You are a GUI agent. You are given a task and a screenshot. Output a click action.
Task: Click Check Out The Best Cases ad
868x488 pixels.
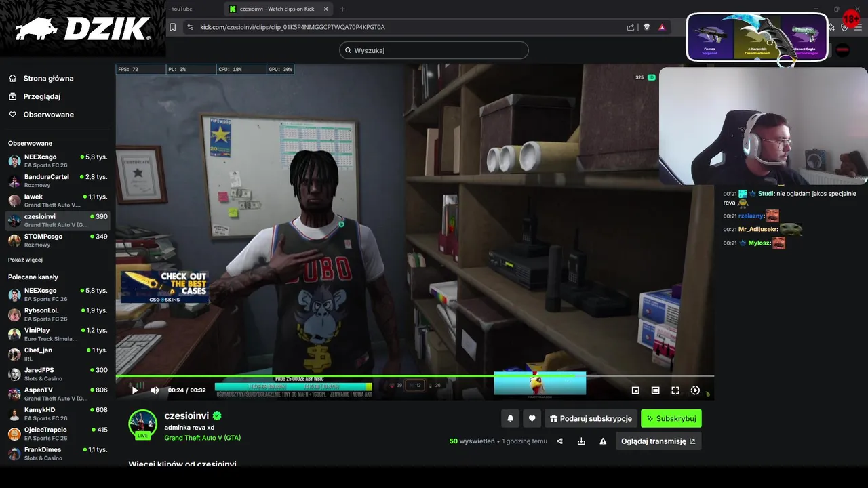[x=164, y=287]
